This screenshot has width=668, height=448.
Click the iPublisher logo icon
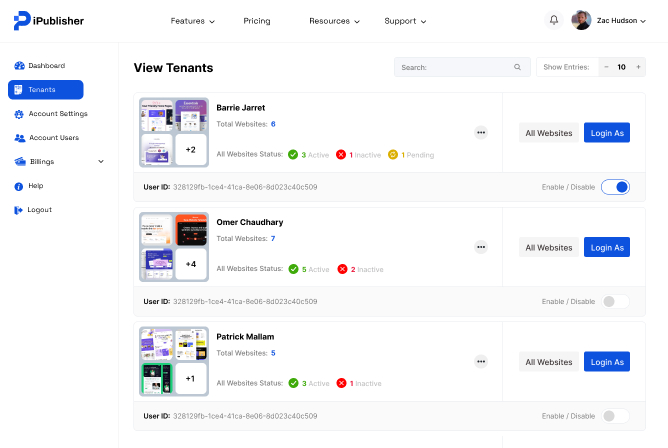pyautogui.click(x=22, y=20)
